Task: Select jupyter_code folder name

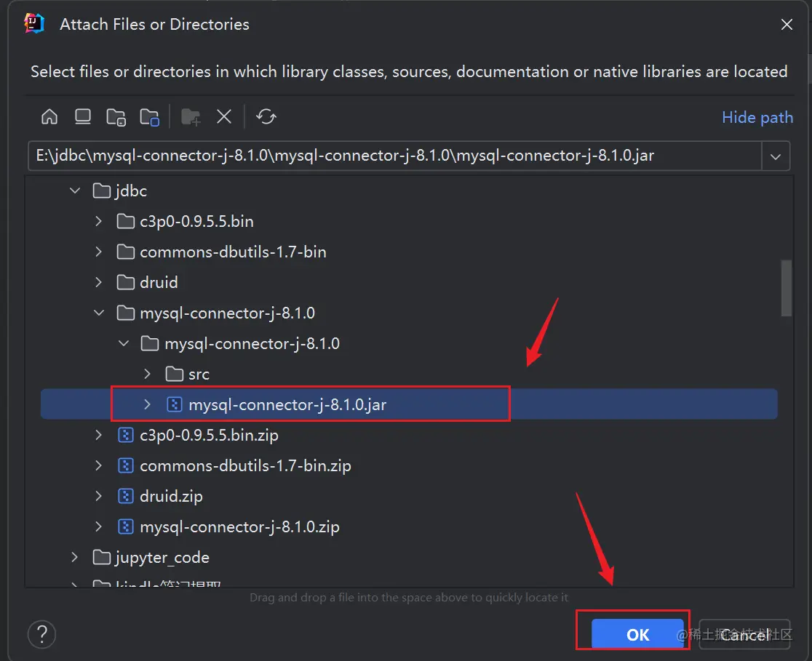Action: [x=162, y=558]
